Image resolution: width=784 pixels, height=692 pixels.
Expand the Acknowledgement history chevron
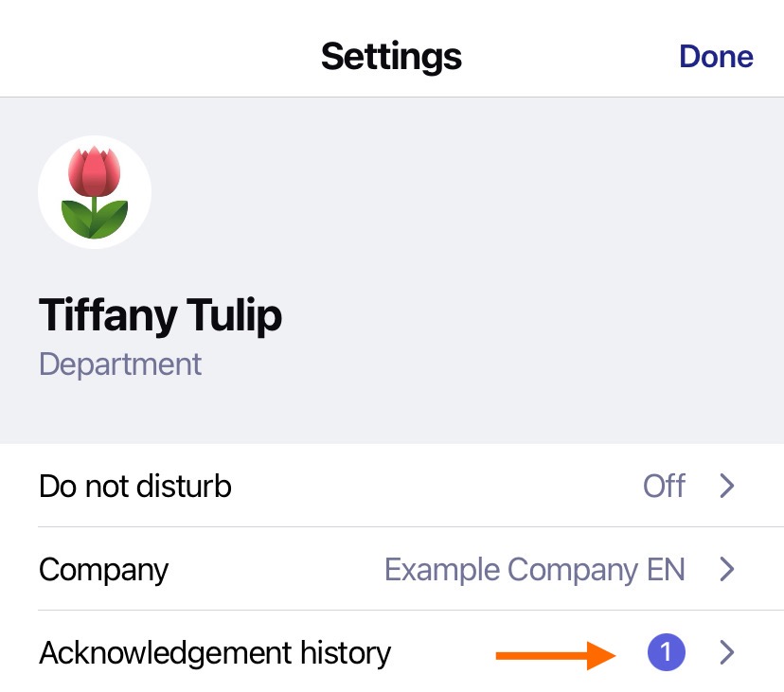pyautogui.click(x=727, y=652)
